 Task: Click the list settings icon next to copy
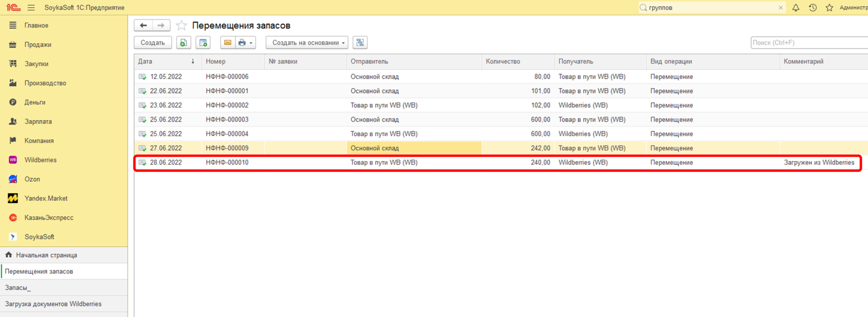point(203,43)
